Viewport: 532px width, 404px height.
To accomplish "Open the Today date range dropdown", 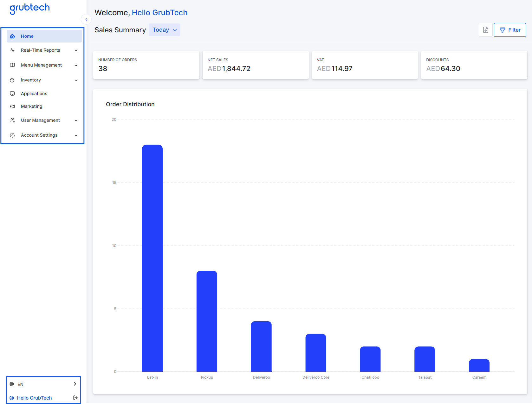I will point(164,30).
